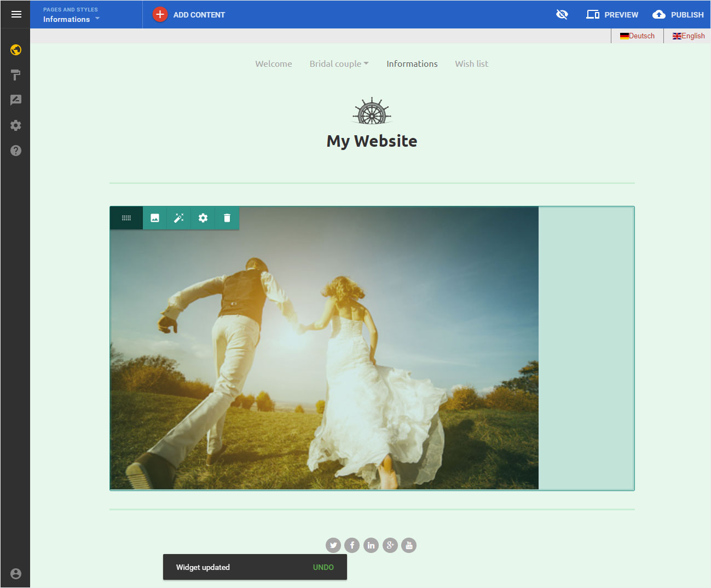Open the Preview mode
711x588 pixels.
pyautogui.click(x=612, y=15)
